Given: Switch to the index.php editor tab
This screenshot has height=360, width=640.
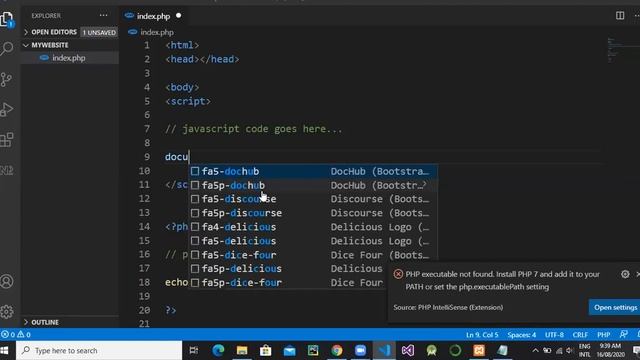Looking at the screenshot, I should tap(153, 16).
